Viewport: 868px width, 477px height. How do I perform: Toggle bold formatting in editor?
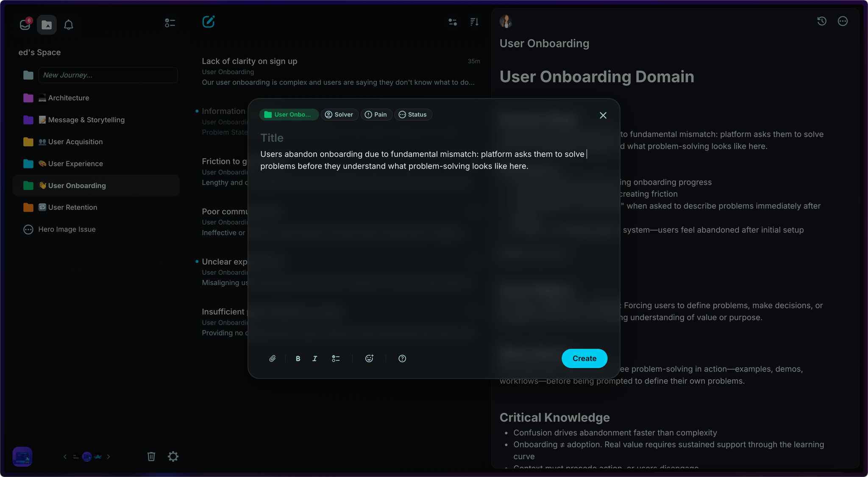(298, 359)
